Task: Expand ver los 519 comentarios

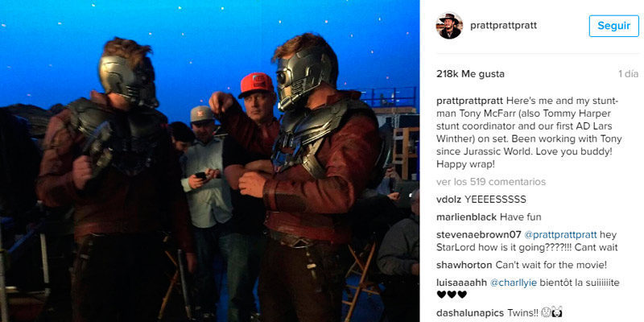Action: click(x=491, y=182)
